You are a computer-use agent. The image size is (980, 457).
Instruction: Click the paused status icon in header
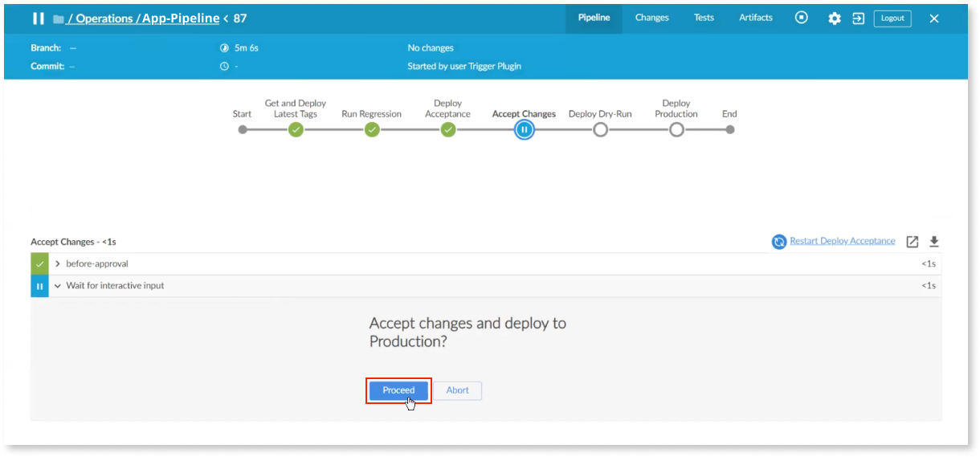click(x=38, y=18)
